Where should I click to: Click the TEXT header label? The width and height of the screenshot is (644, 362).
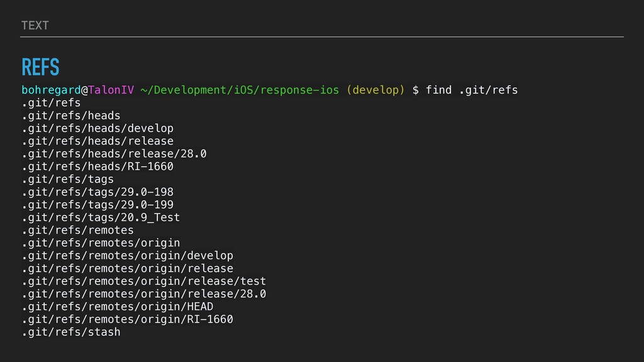(x=35, y=25)
